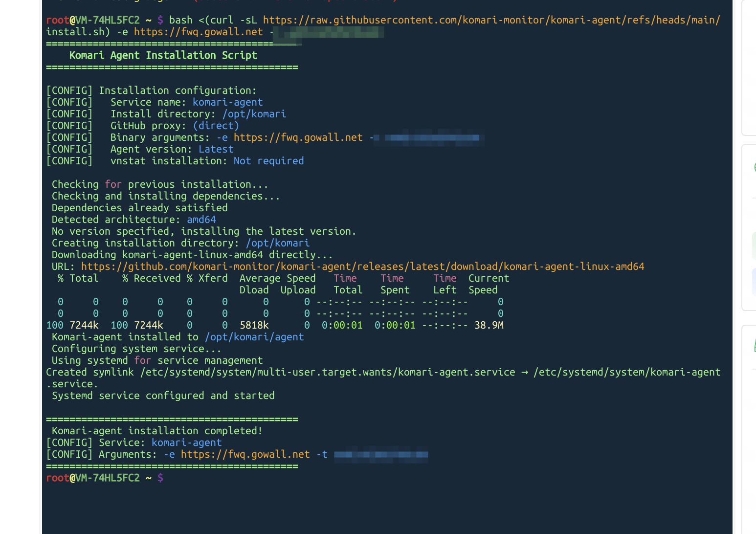Click the '5818k' download speed value

254,325
